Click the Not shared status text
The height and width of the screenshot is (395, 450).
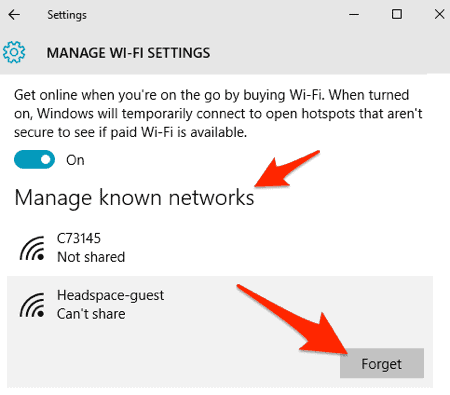point(91,257)
